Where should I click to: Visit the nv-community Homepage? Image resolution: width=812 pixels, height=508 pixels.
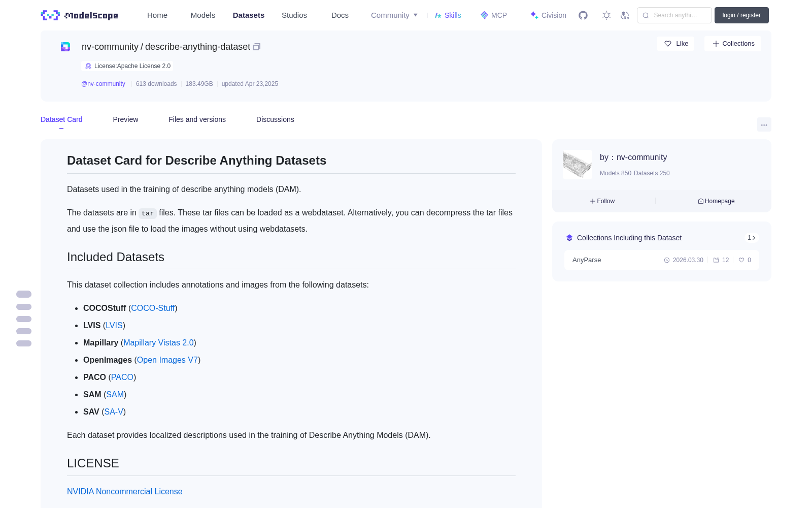716,201
